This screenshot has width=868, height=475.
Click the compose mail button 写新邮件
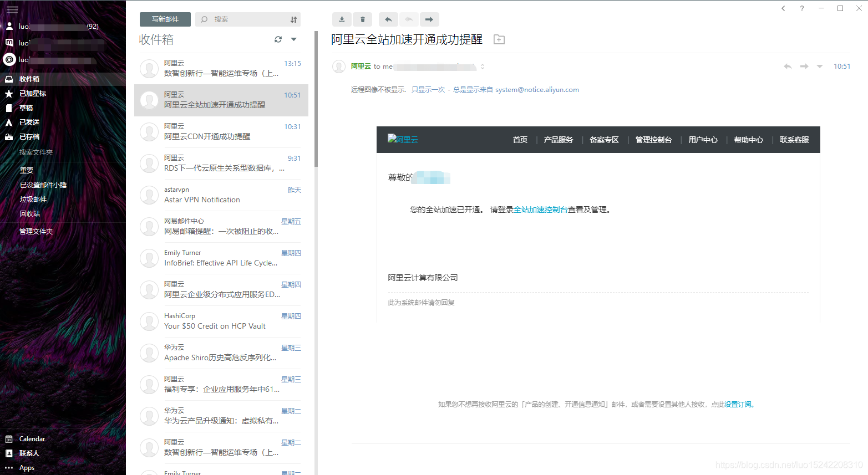(165, 19)
